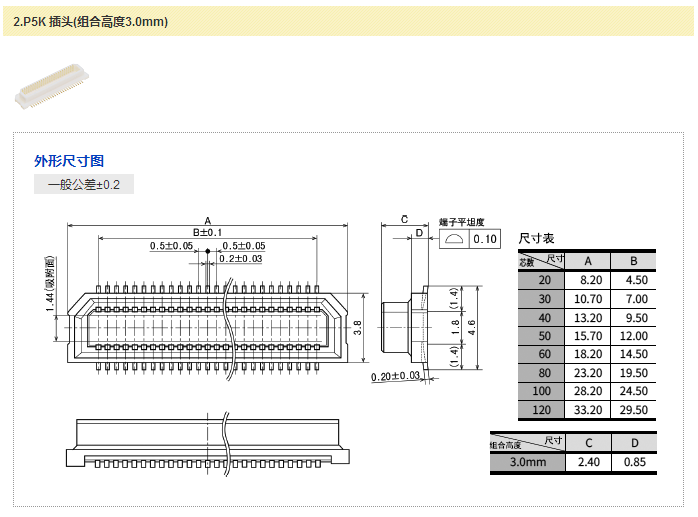Click the 尺寸表 table title
Image resolution: width=698 pixels, height=517 pixels.
(536, 239)
